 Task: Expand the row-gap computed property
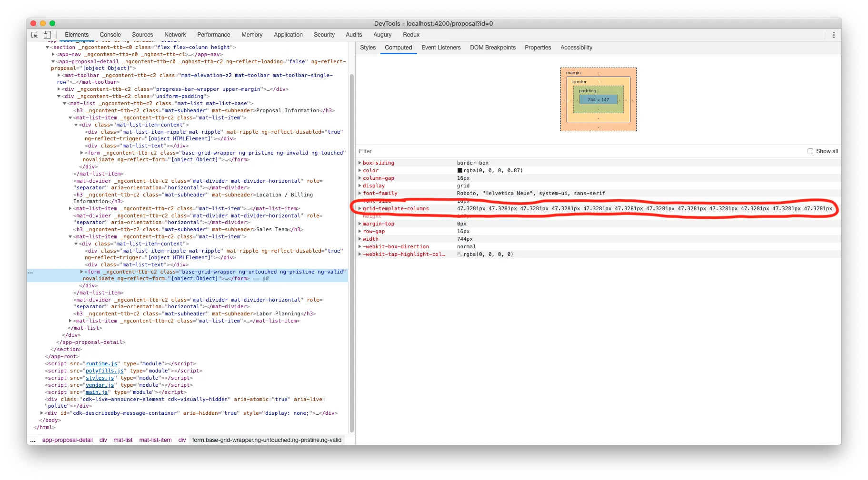(359, 231)
